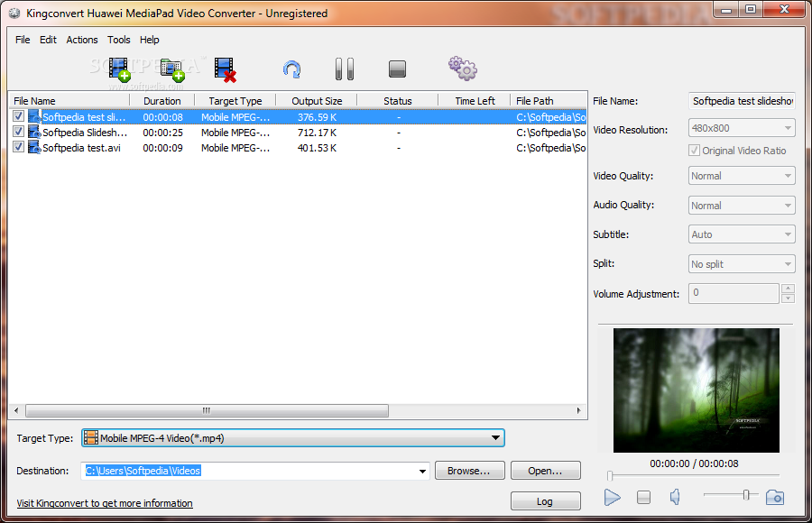Click the preview volume slider handle
Screen dimensions: 812x523
[x=746, y=495]
